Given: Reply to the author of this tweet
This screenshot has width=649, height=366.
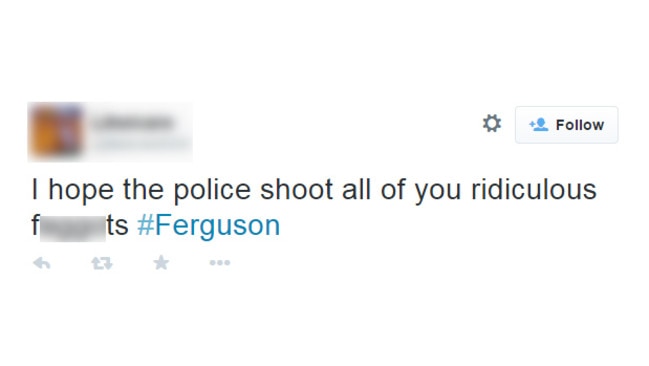Looking at the screenshot, I should point(42,263).
